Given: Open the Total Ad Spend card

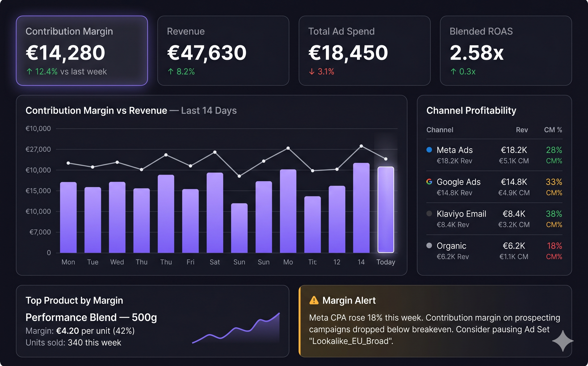Looking at the screenshot, I should [365, 51].
